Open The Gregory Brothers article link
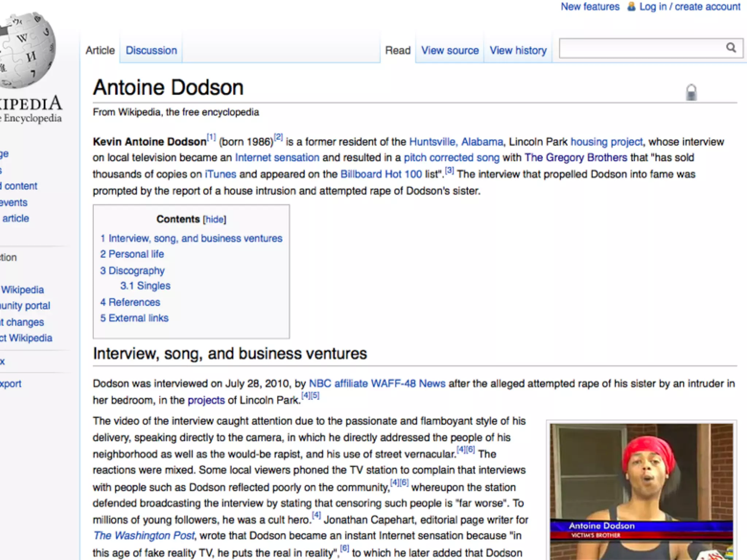 point(576,157)
